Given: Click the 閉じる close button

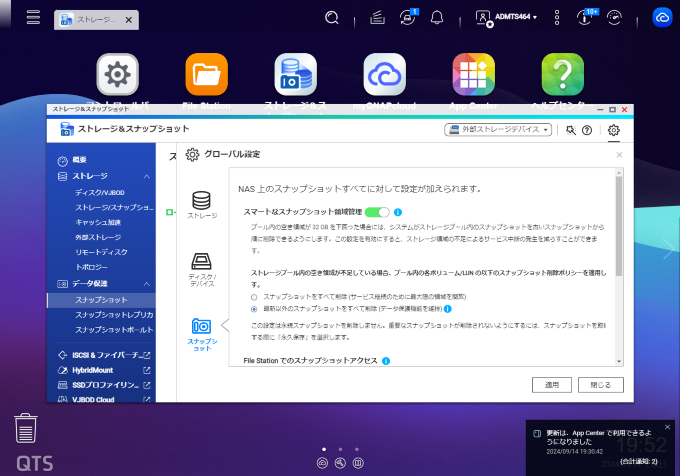Looking at the screenshot, I should coord(601,385).
